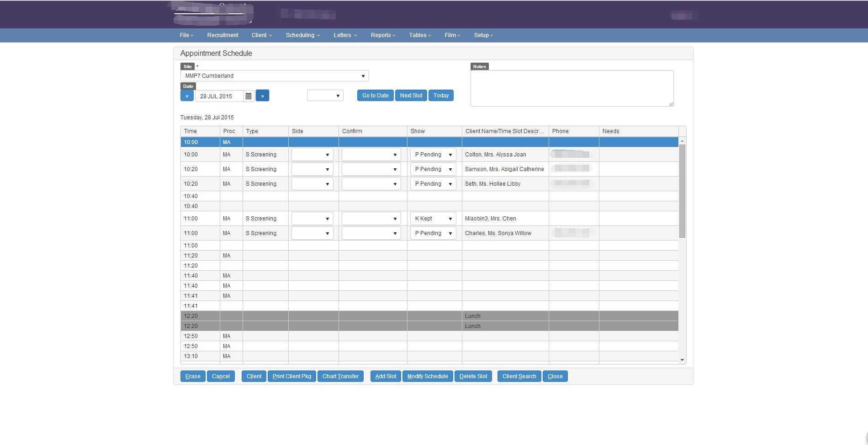This screenshot has width=868, height=445.
Task: Open the Tables menu
Action: (x=420, y=35)
